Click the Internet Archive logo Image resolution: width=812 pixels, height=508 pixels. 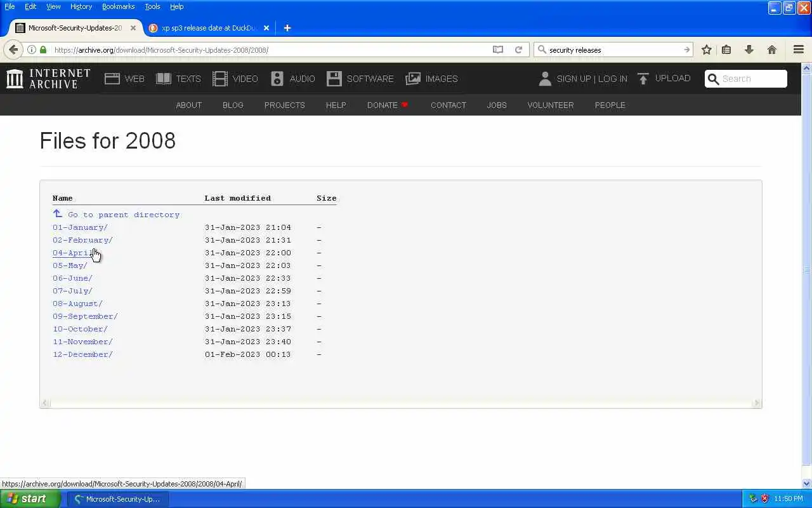[x=48, y=79]
